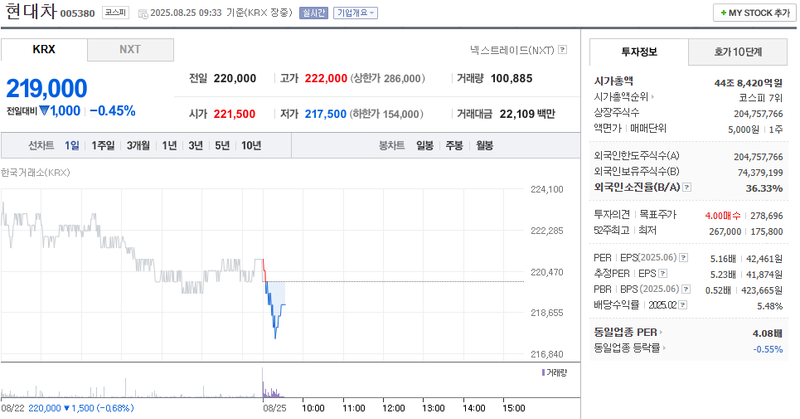Click the plus icon in MY STOCK 추가
Viewport: 800px width, 419px height.
[723, 13]
